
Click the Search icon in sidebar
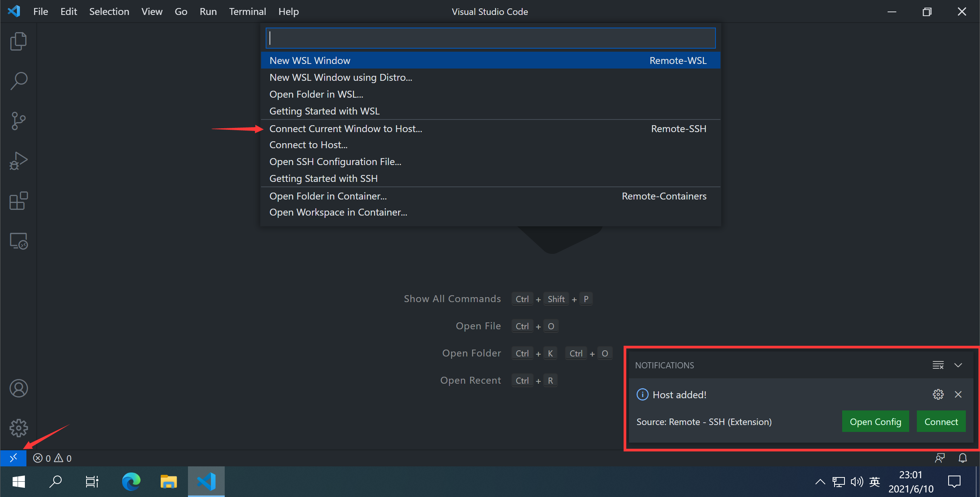[17, 80]
